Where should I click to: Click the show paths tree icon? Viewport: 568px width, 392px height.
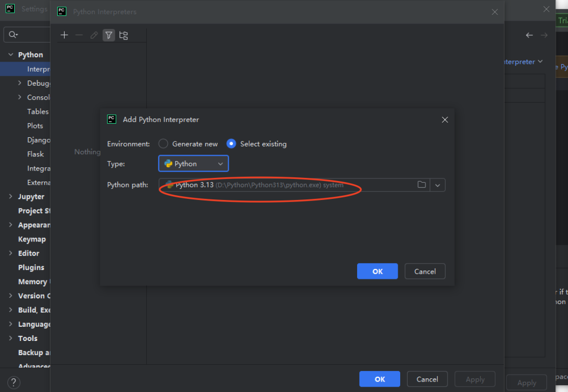124,35
